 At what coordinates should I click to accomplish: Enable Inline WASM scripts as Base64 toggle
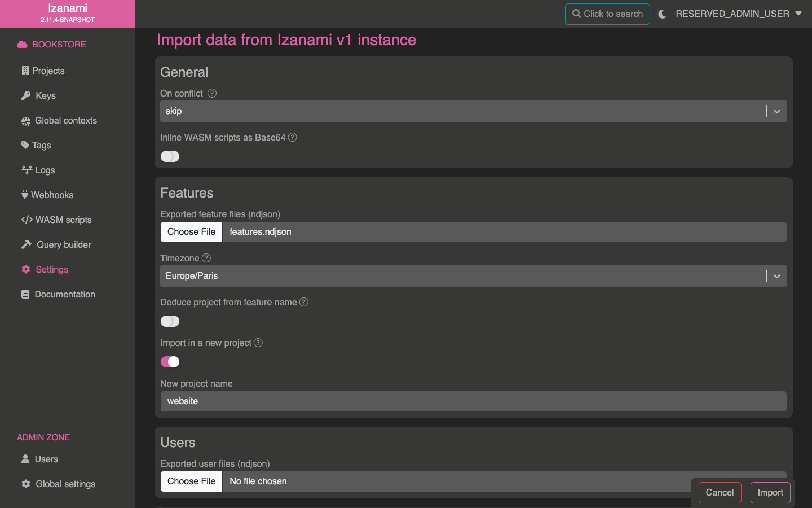click(170, 156)
